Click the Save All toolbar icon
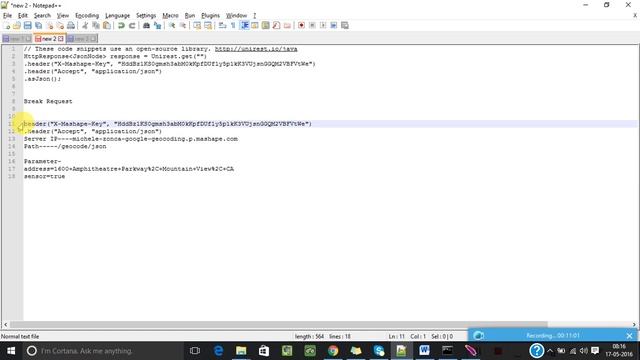Screen dimensions: 640x360 click(x=38, y=25)
